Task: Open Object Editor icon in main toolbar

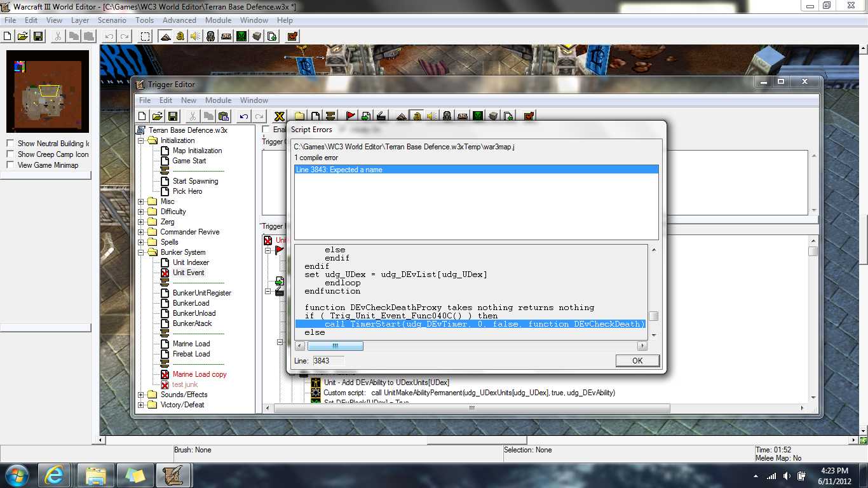Action: [x=211, y=37]
